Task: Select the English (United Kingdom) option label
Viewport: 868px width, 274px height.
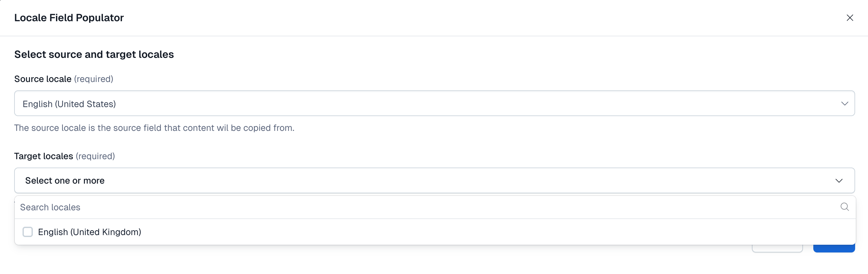Action: pyautogui.click(x=90, y=232)
